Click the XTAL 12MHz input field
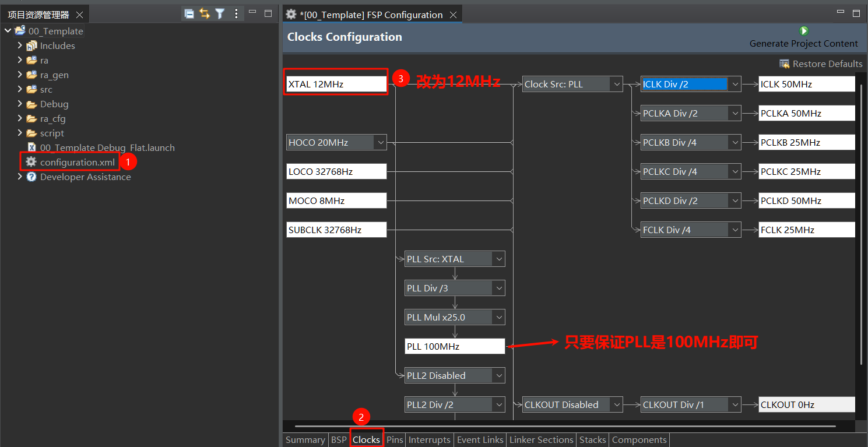This screenshot has width=868, height=447. pos(336,84)
